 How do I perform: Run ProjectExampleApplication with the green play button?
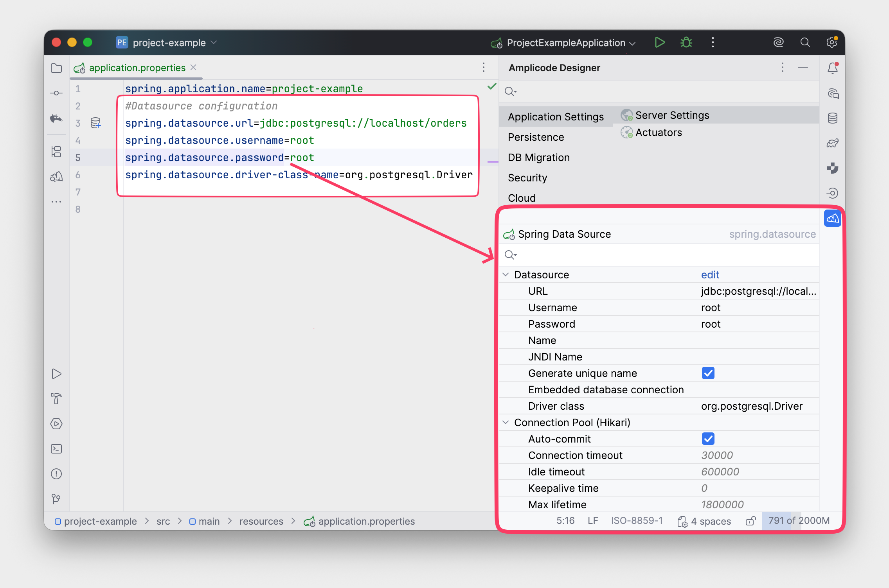click(x=660, y=42)
